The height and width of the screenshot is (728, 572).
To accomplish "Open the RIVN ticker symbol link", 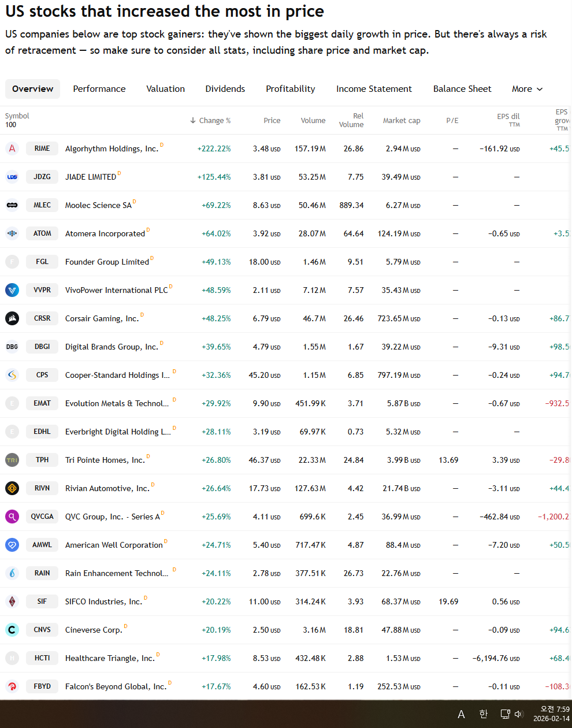I will 42,488.
